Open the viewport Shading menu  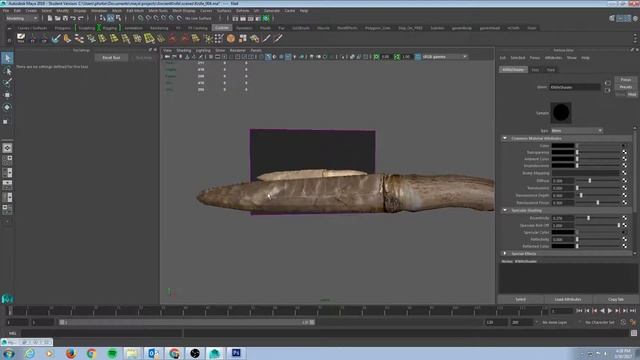(184, 50)
